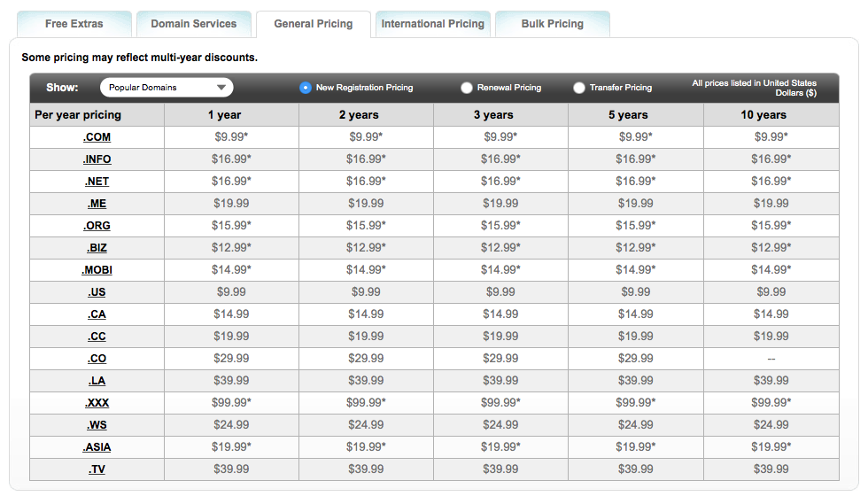Open the Bulk Pricing tab
Viewport: 868px width, 496px height.
click(x=553, y=24)
